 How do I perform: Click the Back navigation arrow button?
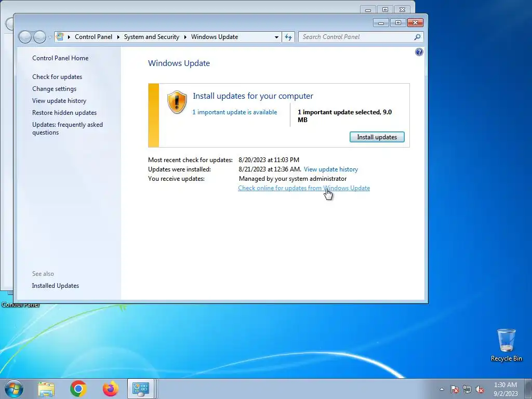point(25,37)
